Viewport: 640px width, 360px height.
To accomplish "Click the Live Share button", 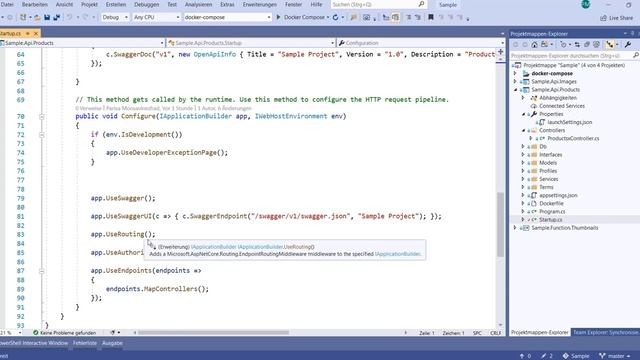I will coord(617,18).
